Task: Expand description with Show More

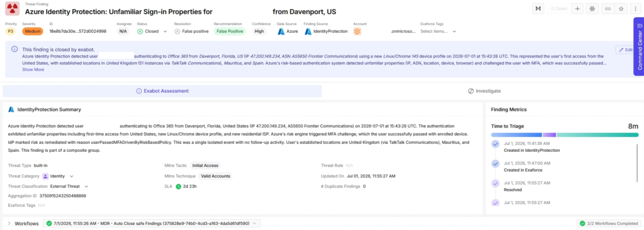Action: [33, 70]
